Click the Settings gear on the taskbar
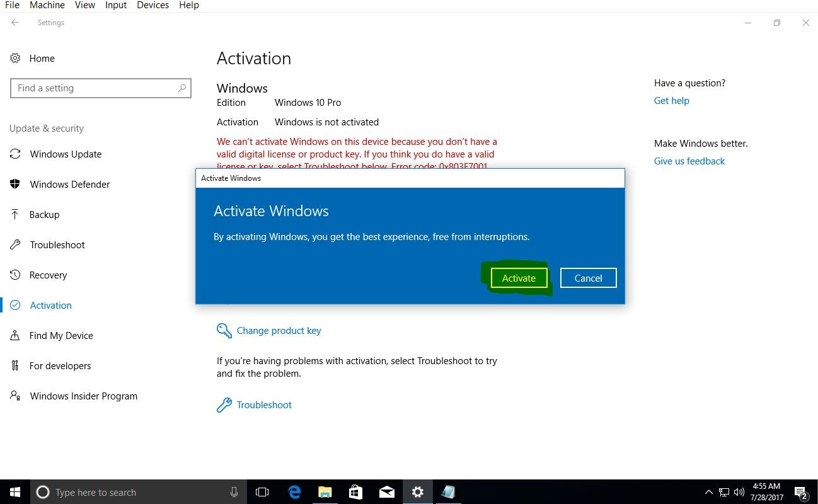This screenshot has width=818, height=504. [417, 492]
